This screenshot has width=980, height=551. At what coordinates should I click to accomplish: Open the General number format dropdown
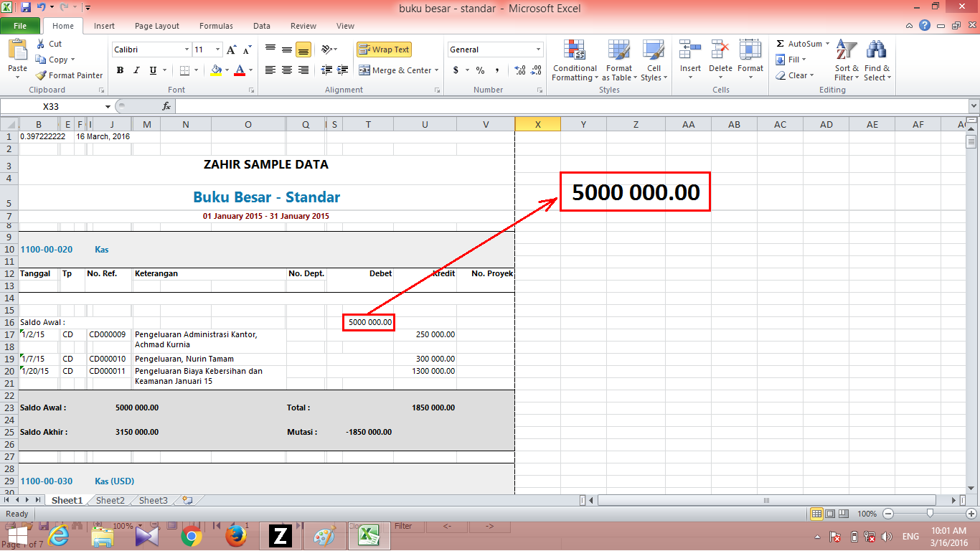click(539, 50)
